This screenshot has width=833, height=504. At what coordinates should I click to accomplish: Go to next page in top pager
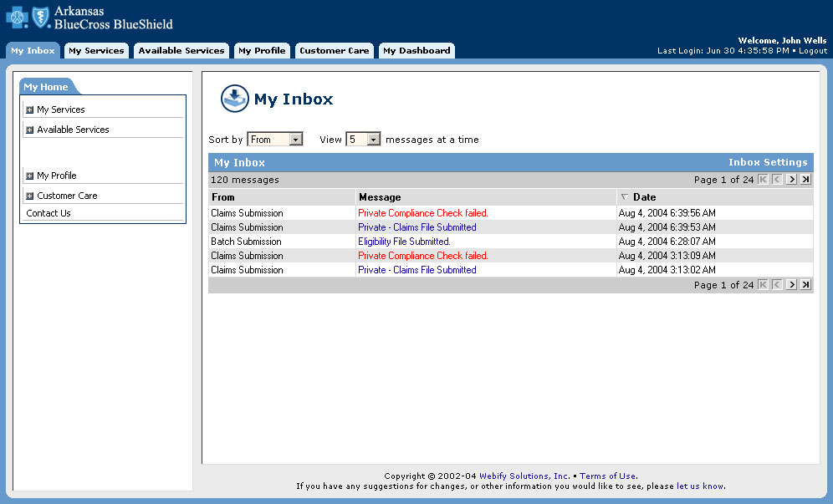[791, 180]
